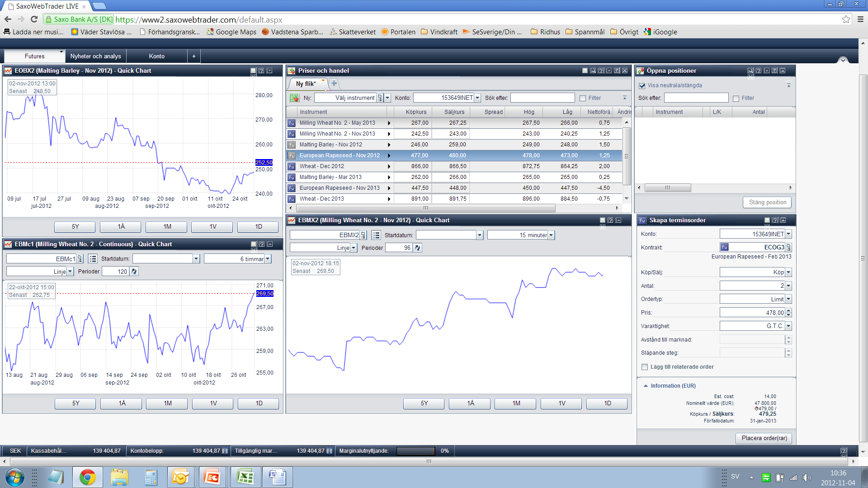Refresh periods icon next to 96 in the EBMX2 chart
The height and width of the screenshot is (488, 868).
point(417,248)
